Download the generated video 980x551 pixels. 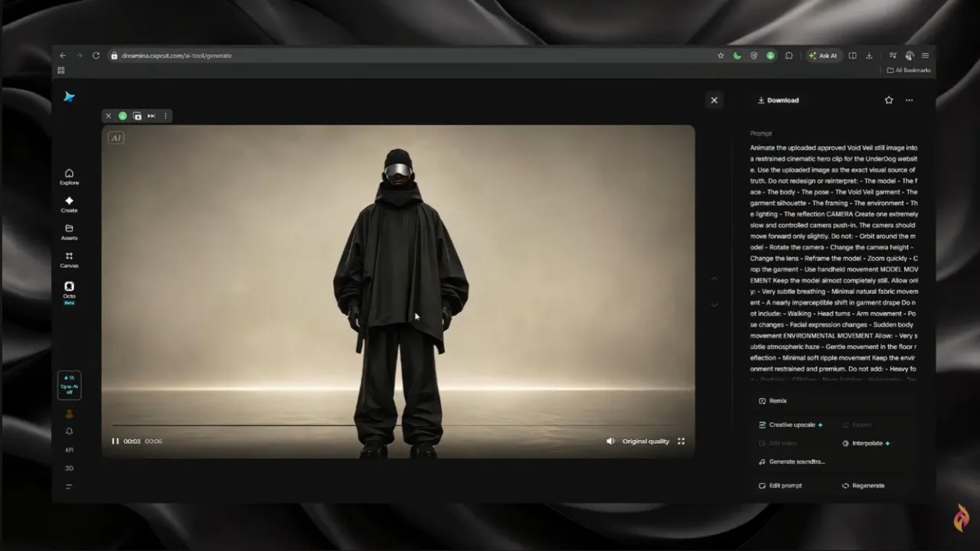tap(778, 100)
